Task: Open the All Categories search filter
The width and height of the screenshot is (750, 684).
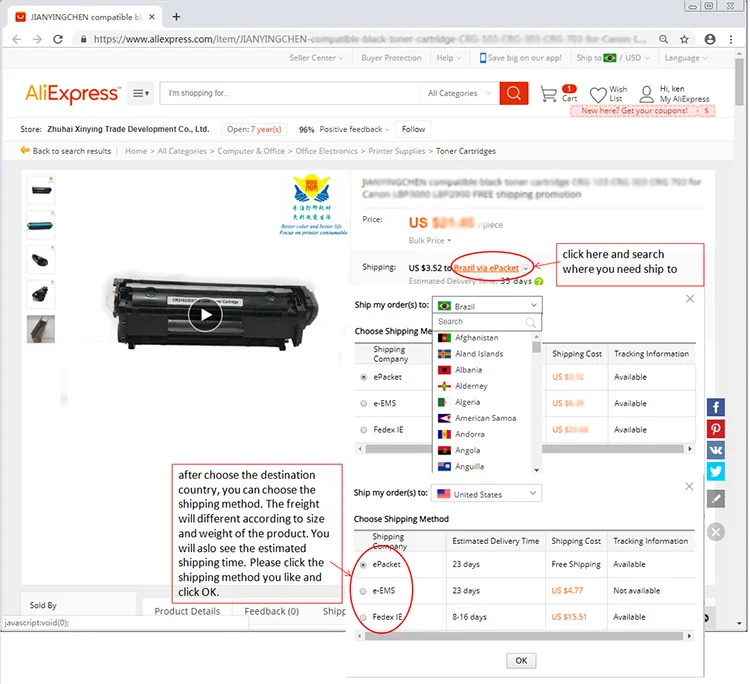Action: tap(459, 93)
